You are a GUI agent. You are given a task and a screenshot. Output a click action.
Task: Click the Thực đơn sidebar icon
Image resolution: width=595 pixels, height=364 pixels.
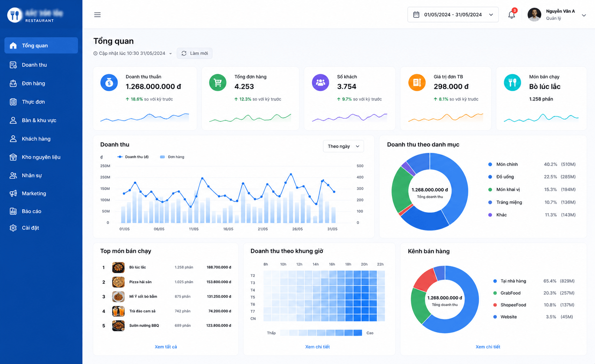13,102
